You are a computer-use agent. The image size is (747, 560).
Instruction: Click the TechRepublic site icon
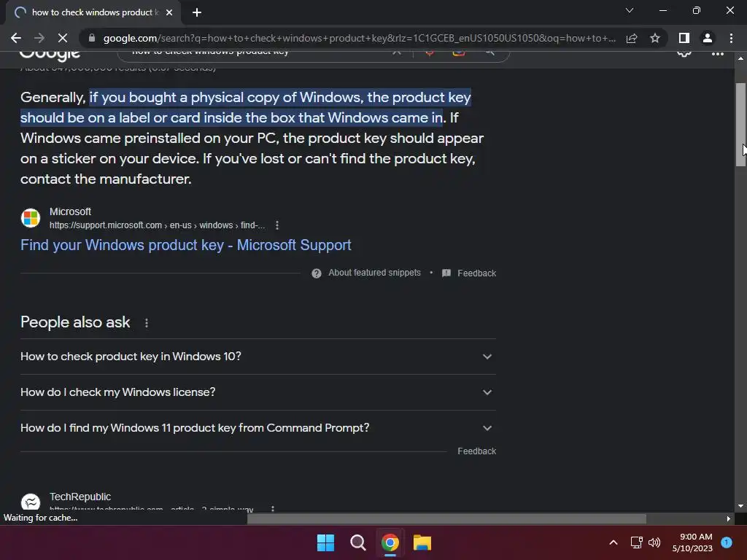[31, 503]
